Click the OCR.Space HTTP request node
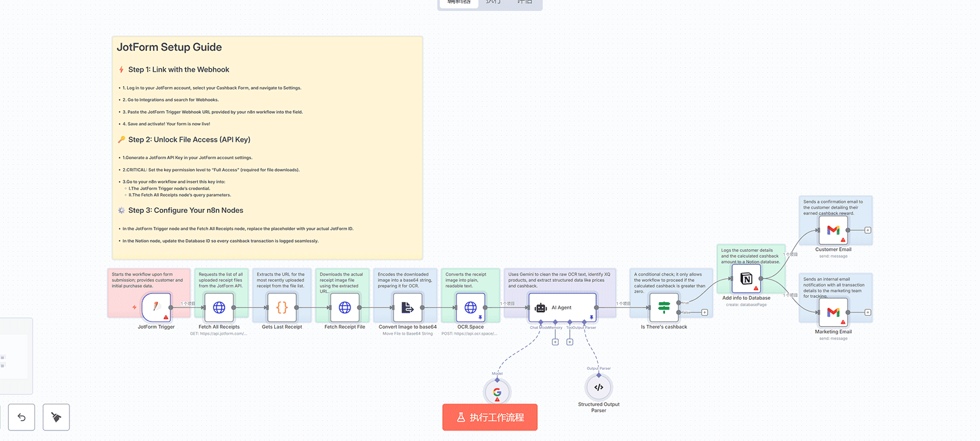 (470, 307)
